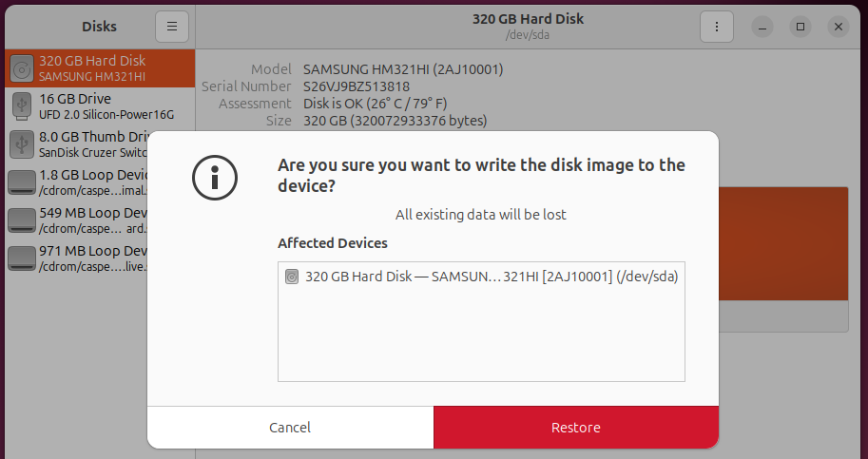868x459 pixels.
Task: Select the 16 GB Drive in the sidebar
Action: [x=95, y=106]
